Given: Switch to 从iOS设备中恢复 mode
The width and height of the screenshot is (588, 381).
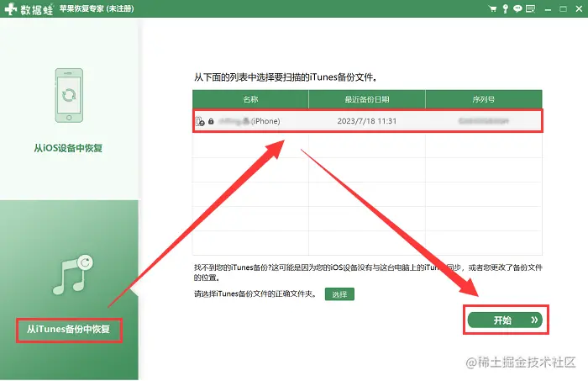Looking at the screenshot, I should tap(68, 148).
